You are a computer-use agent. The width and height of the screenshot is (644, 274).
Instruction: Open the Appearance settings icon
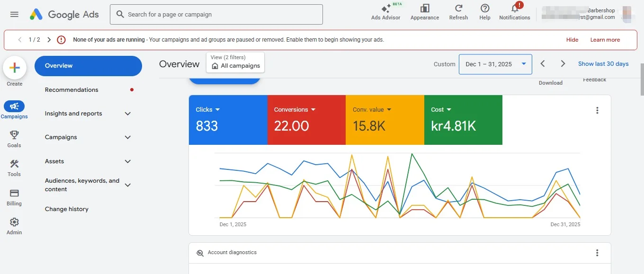(x=424, y=11)
